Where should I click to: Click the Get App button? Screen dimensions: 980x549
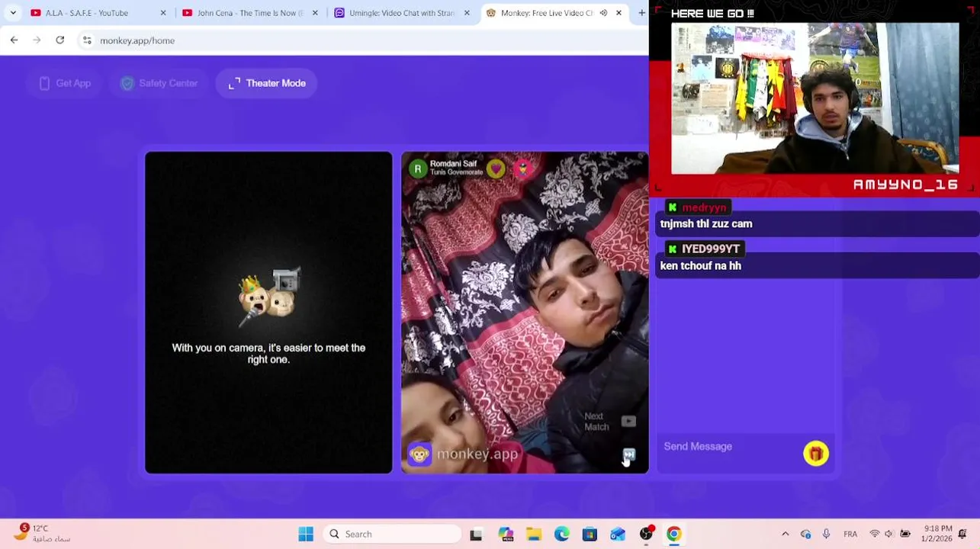pos(65,83)
